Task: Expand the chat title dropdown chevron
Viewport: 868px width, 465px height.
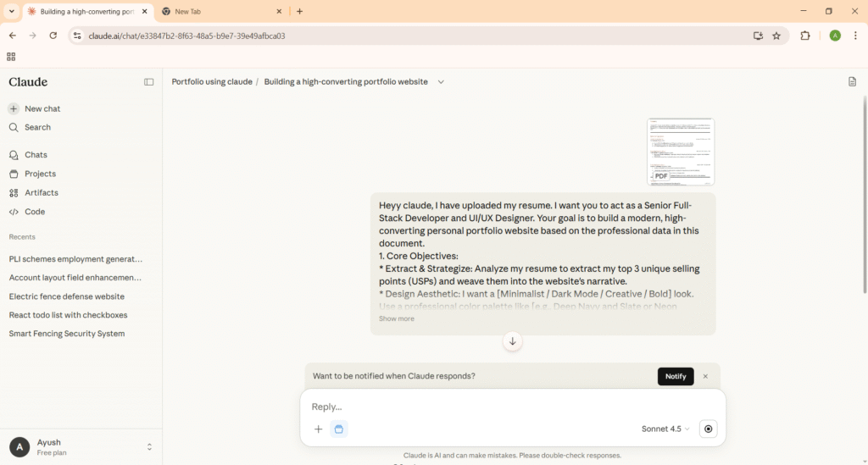Action: (x=441, y=82)
